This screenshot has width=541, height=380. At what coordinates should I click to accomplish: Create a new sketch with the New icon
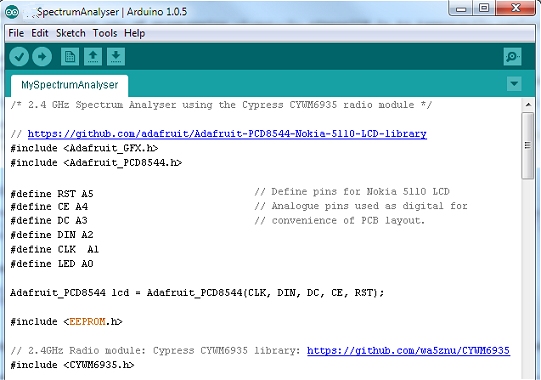[x=70, y=57]
